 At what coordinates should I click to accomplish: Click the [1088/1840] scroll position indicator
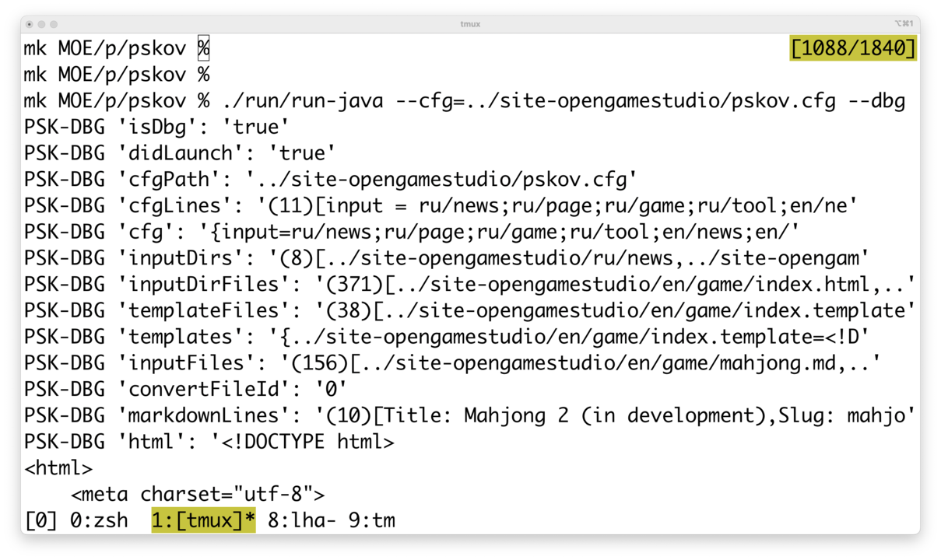853,48
